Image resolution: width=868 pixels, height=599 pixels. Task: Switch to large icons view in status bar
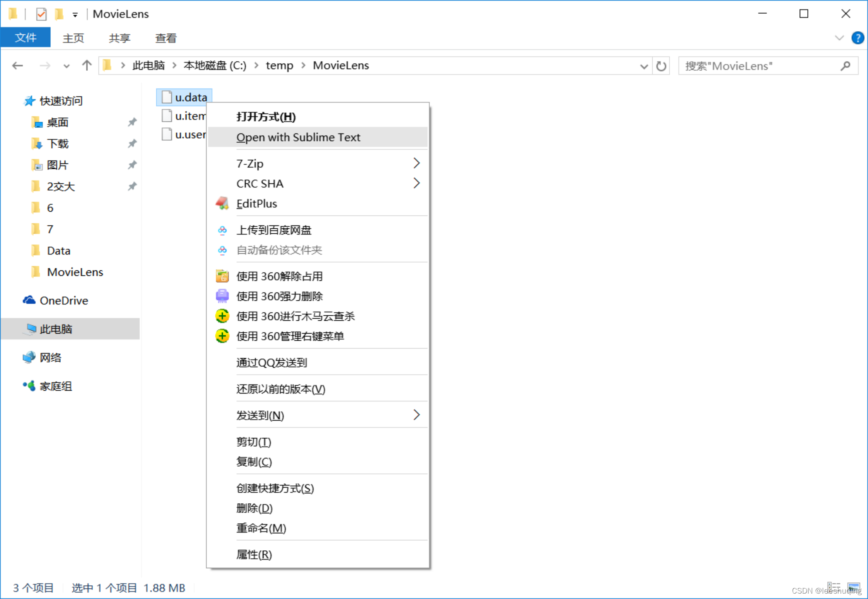853,587
